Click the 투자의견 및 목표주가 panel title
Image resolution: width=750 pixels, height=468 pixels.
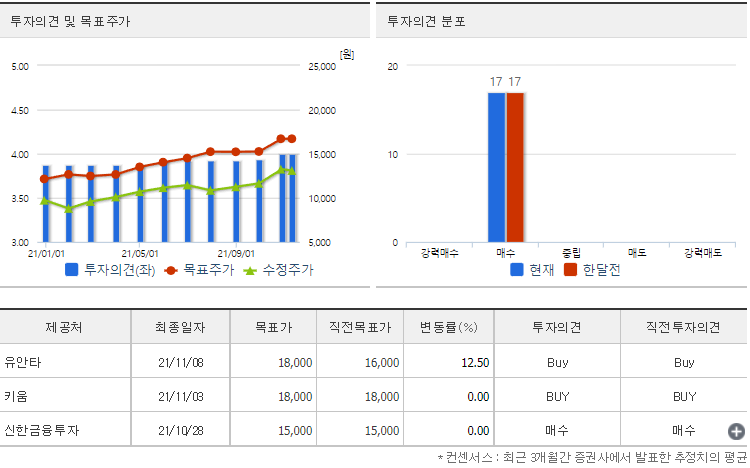coord(70,22)
